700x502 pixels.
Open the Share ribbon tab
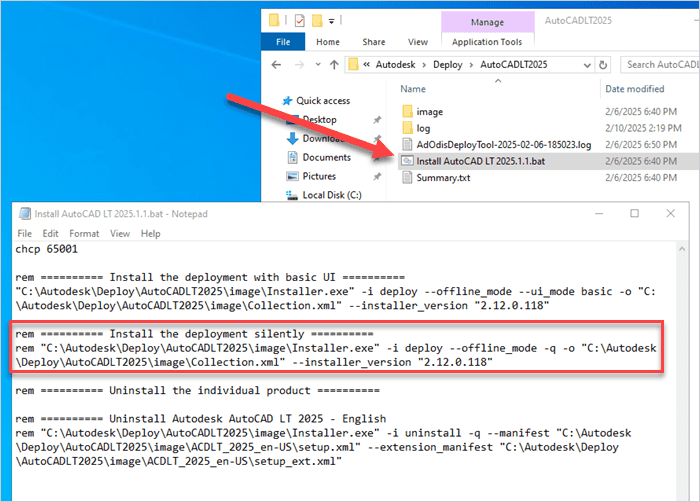(x=374, y=42)
